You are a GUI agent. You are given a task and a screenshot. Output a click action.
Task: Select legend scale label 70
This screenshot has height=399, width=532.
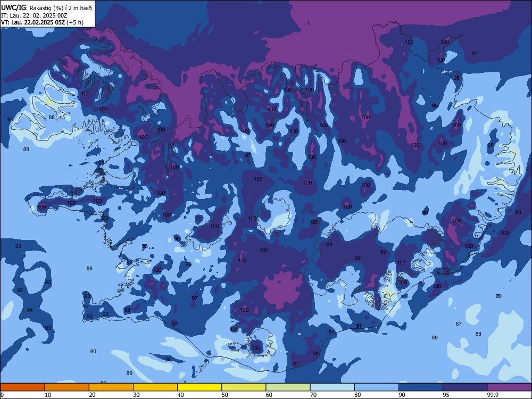tap(313, 395)
